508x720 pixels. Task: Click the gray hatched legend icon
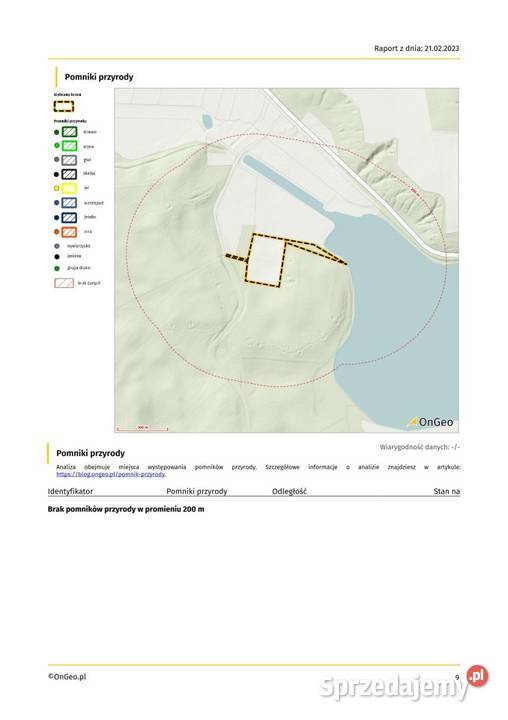coord(69,160)
